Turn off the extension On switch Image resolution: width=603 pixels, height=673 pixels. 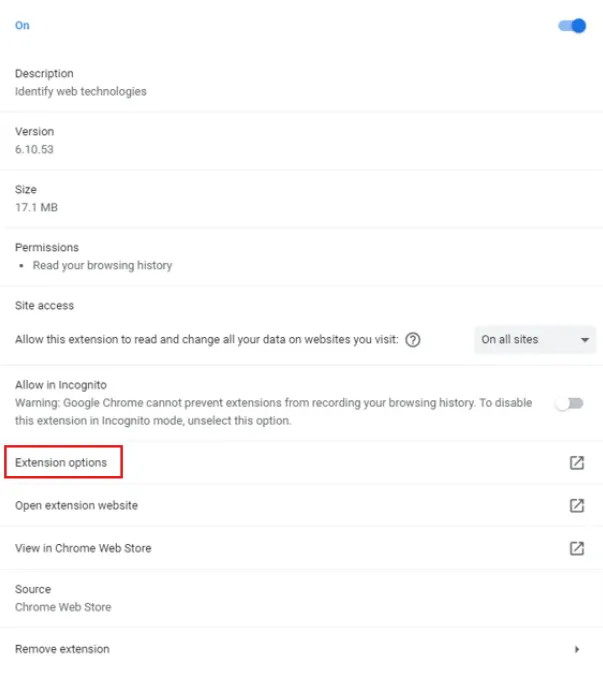pos(572,26)
